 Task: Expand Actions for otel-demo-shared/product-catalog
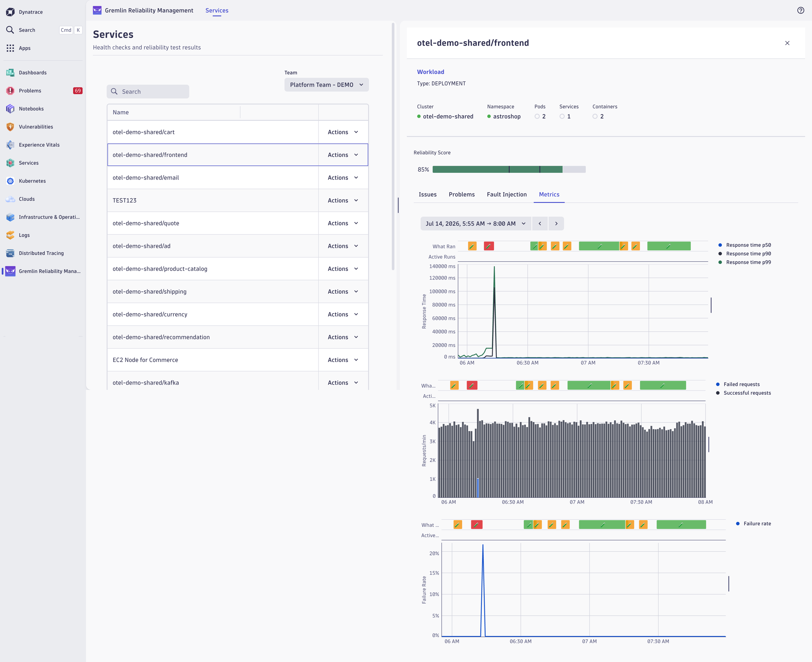(343, 269)
